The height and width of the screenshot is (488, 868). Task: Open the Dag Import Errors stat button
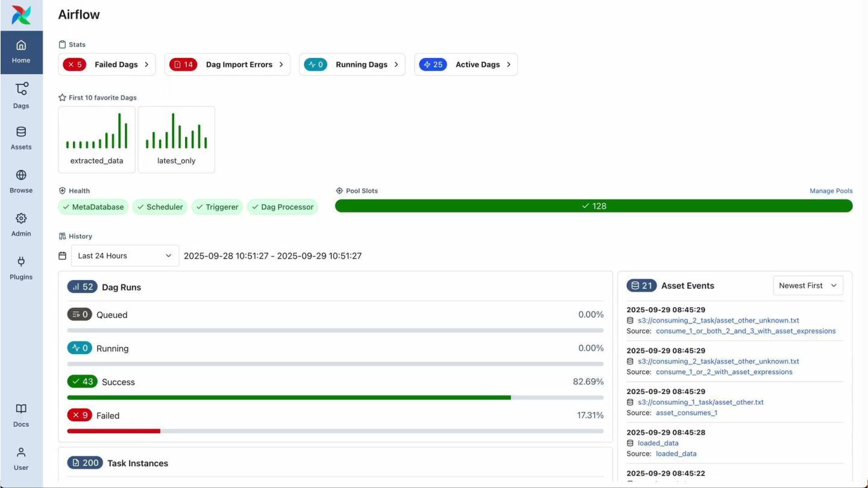tap(227, 64)
